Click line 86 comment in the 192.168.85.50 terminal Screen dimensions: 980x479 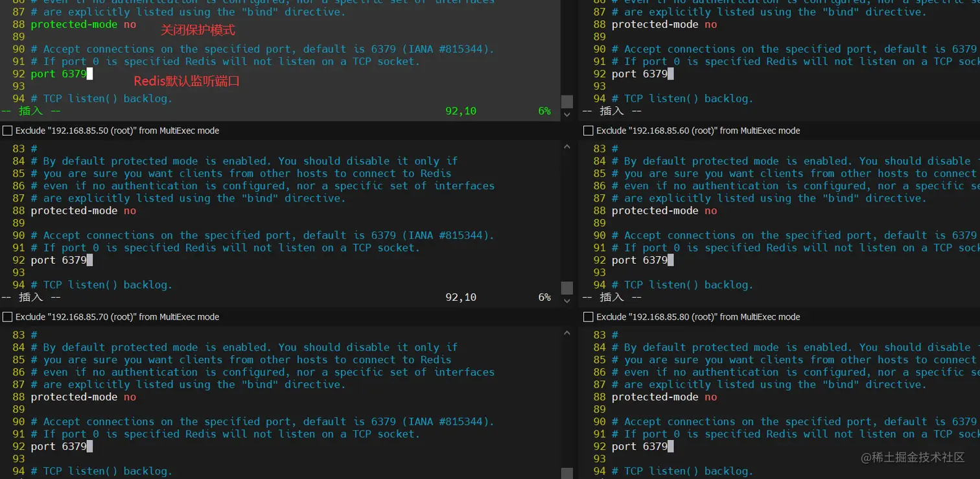click(x=262, y=186)
